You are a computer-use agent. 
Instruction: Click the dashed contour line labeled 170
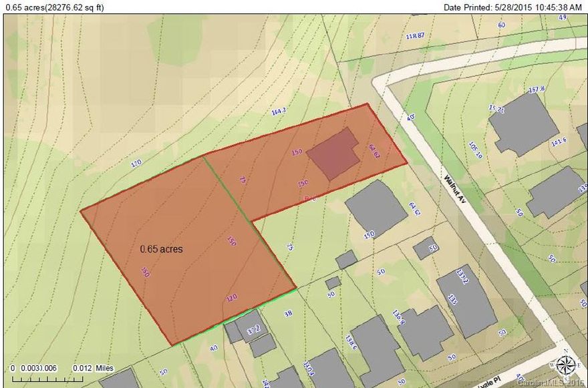point(134,162)
